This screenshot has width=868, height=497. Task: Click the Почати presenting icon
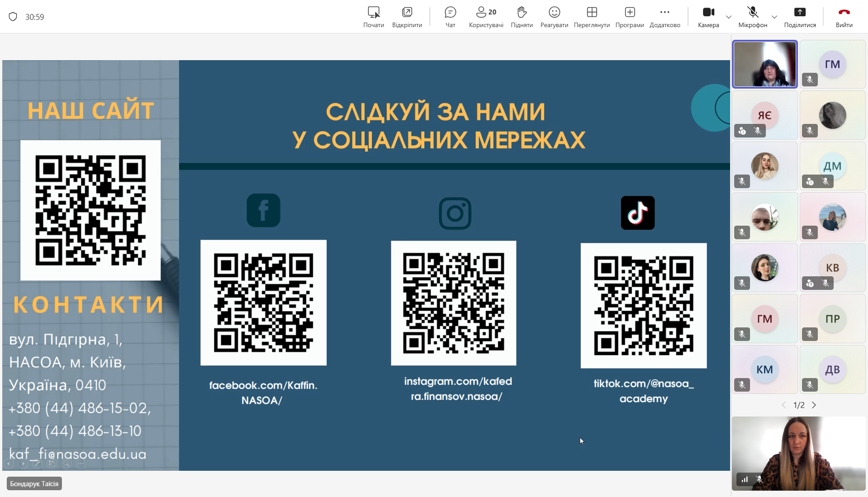coord(373,17)
